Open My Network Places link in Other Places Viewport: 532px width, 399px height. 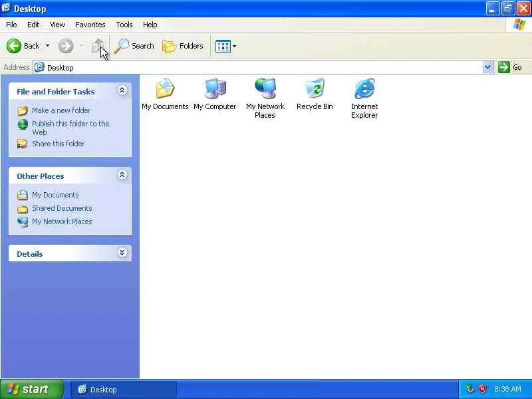point(62,221)
